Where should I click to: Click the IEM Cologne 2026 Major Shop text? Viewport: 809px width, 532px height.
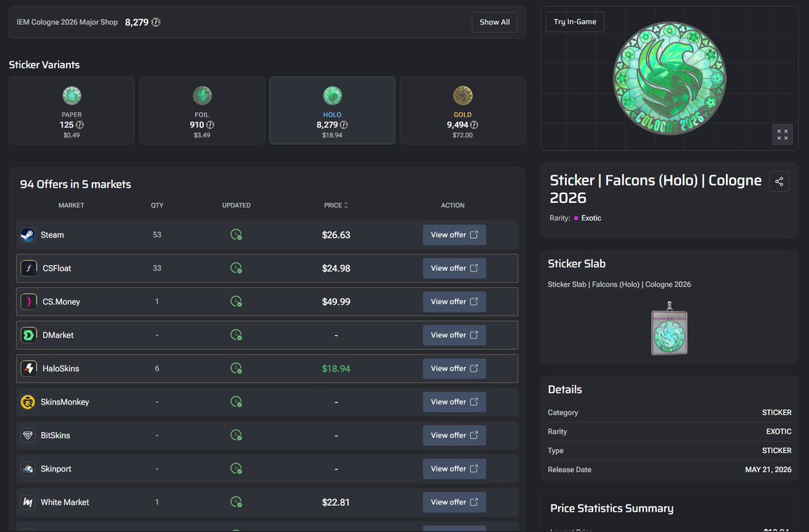(67, 22)
